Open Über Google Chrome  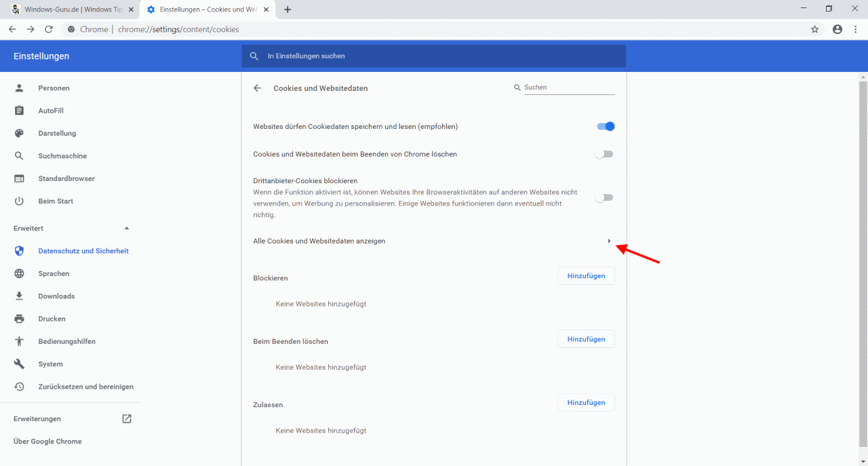pyautogui.click(x=47, y=441)
